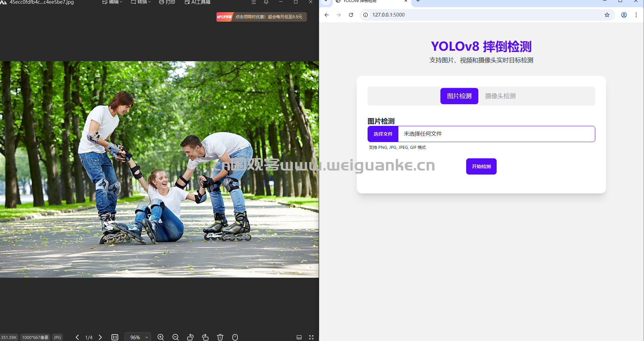Image resolution: width=644 pixels, height=341 pixels.
Task: Go to the next image
Action: [x=100, y=337]
